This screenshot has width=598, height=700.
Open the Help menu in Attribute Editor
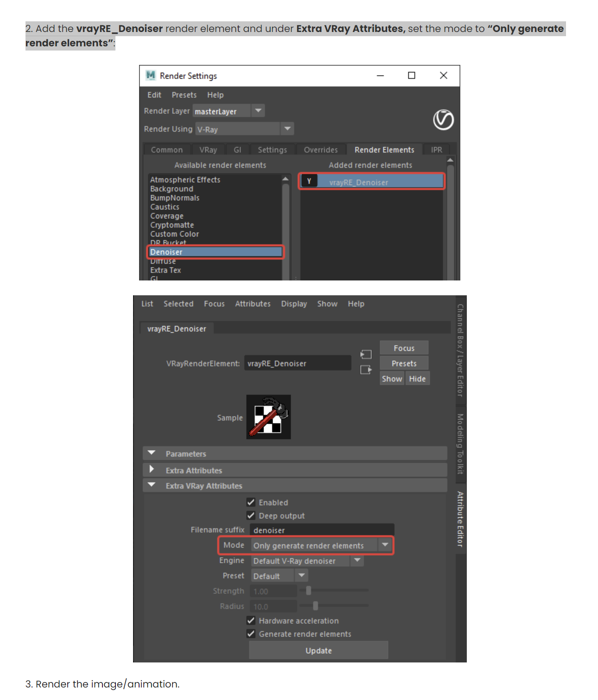point(356,304)
